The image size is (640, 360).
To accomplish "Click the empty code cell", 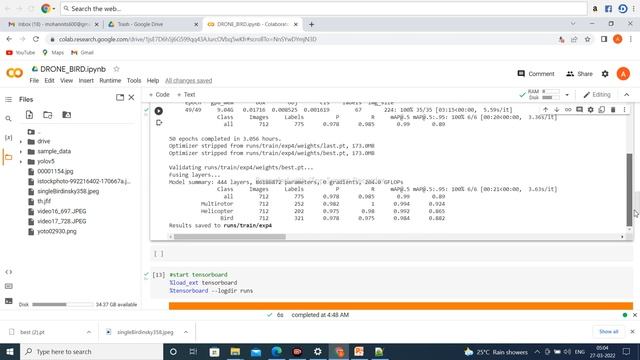I will click(392, 253).
